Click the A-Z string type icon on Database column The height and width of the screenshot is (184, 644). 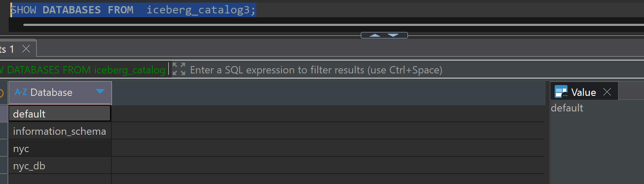[20, 92]
